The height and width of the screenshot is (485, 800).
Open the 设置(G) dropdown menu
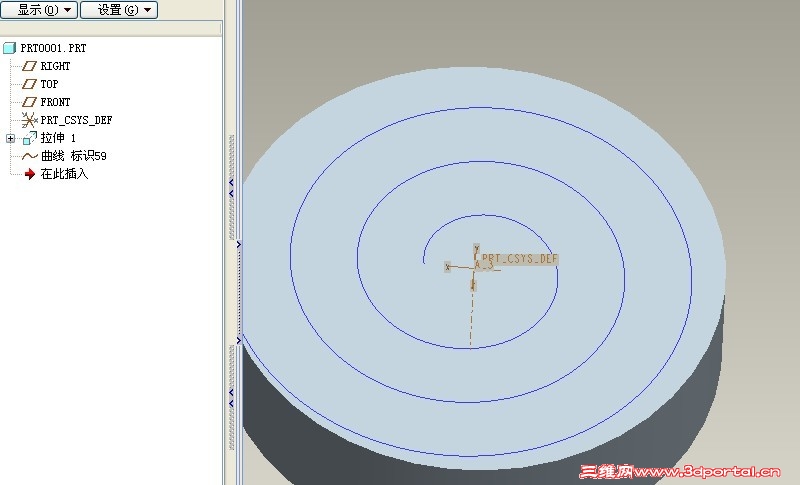tap(119, 10)
